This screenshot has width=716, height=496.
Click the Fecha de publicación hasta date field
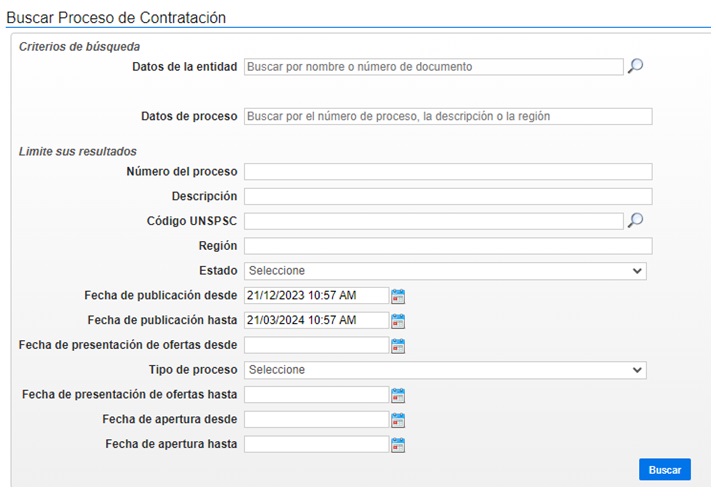(x=316, y=320)
